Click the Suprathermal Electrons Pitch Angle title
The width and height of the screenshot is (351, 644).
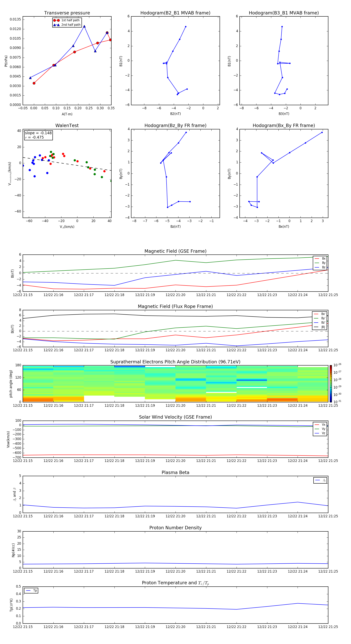click(x=175, y=362)
